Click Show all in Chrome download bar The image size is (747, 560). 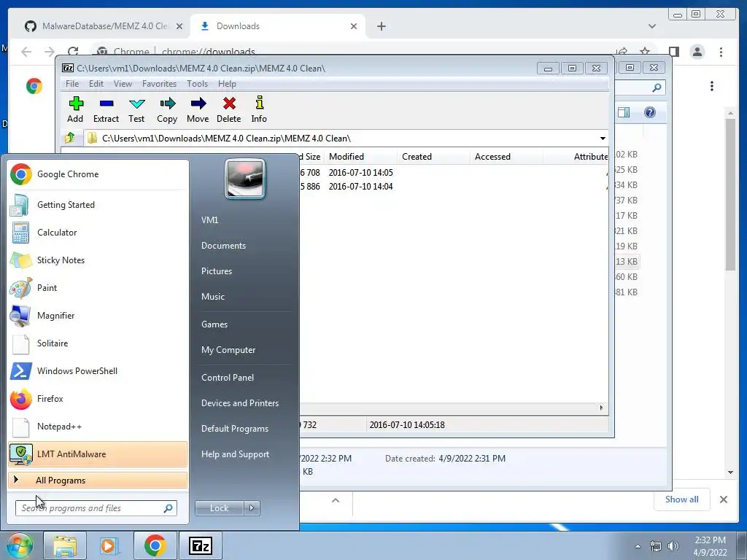pos(682,499)
